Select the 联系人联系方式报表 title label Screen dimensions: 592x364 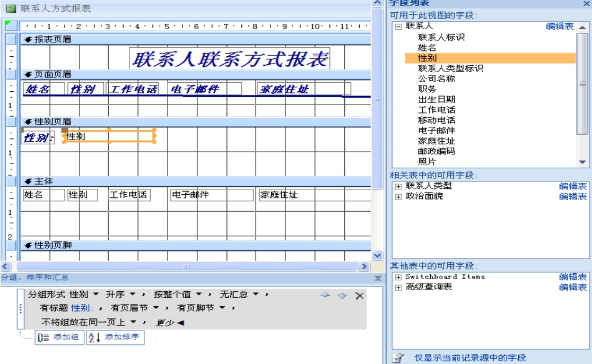(x=229, y=59)
